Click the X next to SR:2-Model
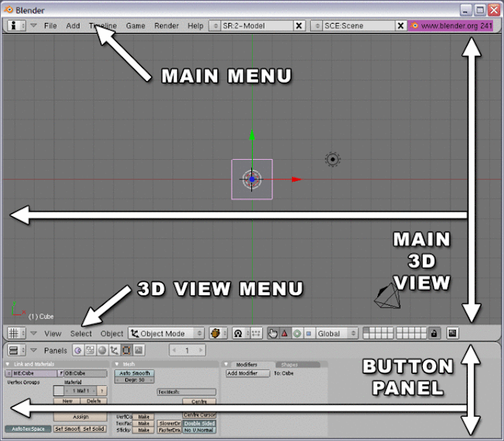Viewport: 504px width, 441px height. pos(299,26)
